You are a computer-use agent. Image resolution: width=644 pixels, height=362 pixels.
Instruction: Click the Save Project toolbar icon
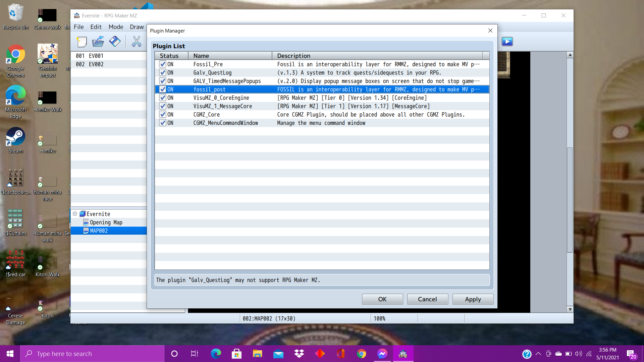[115, 42]
